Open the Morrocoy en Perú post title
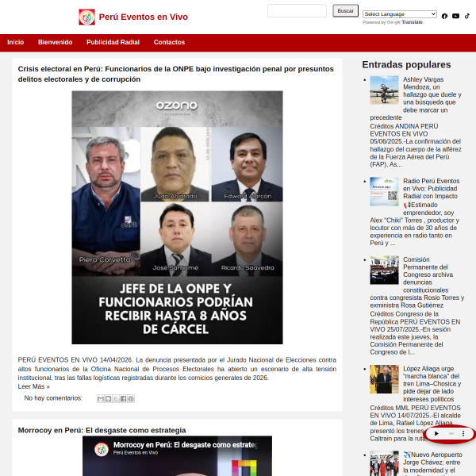476x476 pixels. (102, 430)
